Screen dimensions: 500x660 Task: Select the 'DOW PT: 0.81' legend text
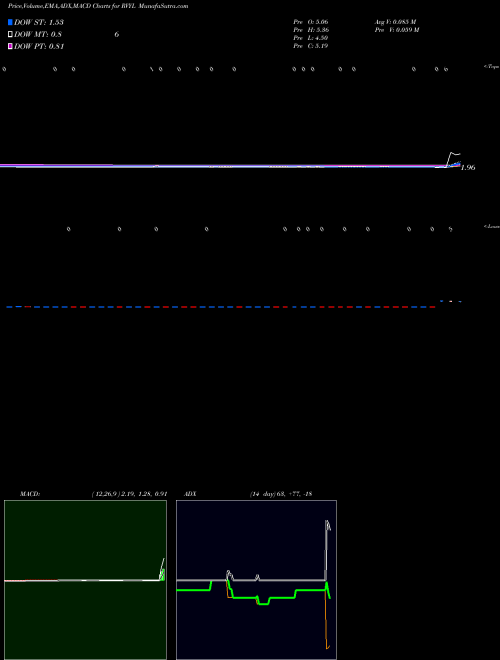pos(39,46)
